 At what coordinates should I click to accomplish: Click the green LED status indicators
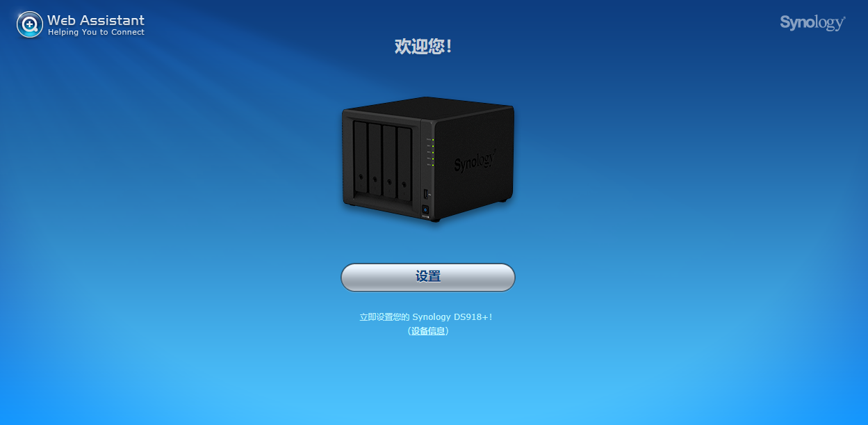click(432, 152)
